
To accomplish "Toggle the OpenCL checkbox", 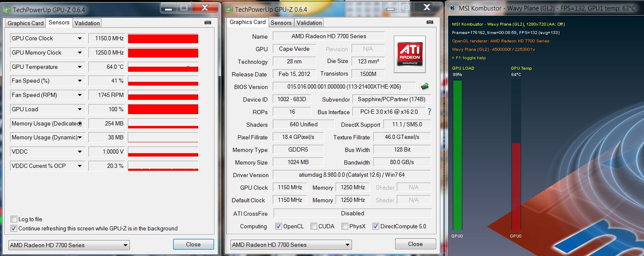I will [x=279, y=226].
